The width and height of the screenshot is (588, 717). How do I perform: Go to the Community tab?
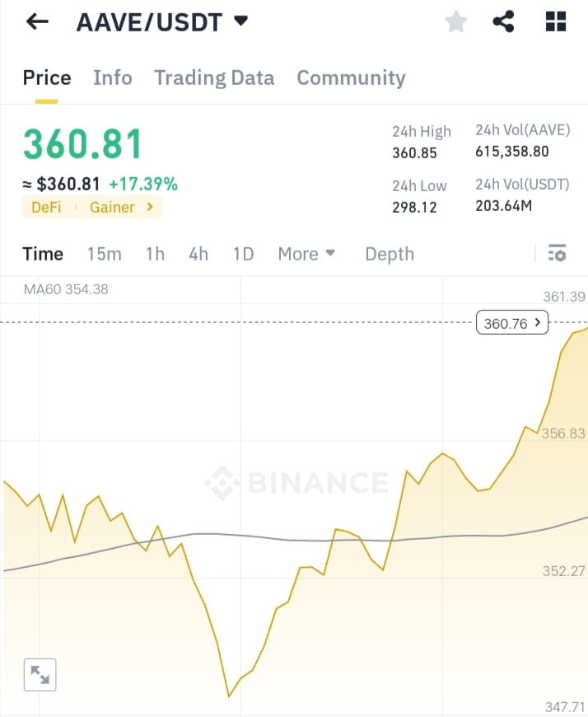click(x=351, y=77)
